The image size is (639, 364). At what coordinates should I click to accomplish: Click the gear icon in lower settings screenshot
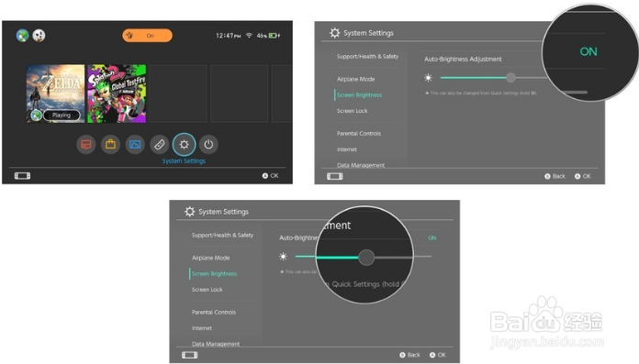(x=189, y=211)
